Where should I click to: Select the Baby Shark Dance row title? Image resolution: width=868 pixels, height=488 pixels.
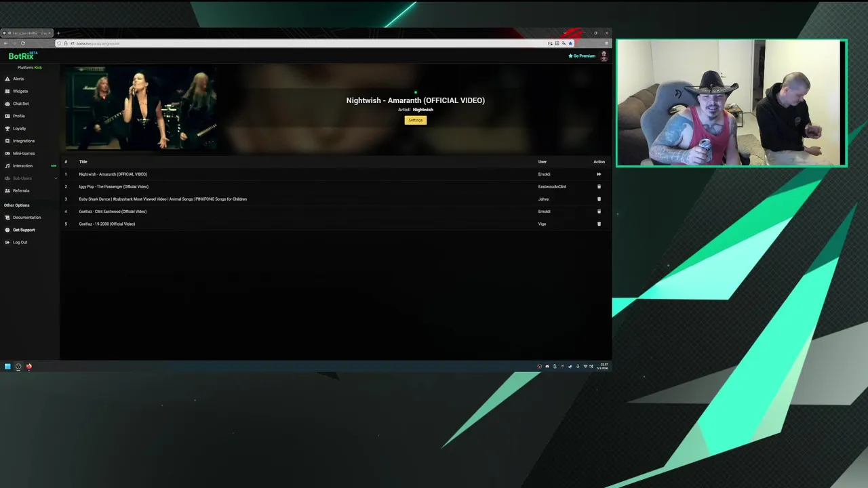click(x=163, y=199)
